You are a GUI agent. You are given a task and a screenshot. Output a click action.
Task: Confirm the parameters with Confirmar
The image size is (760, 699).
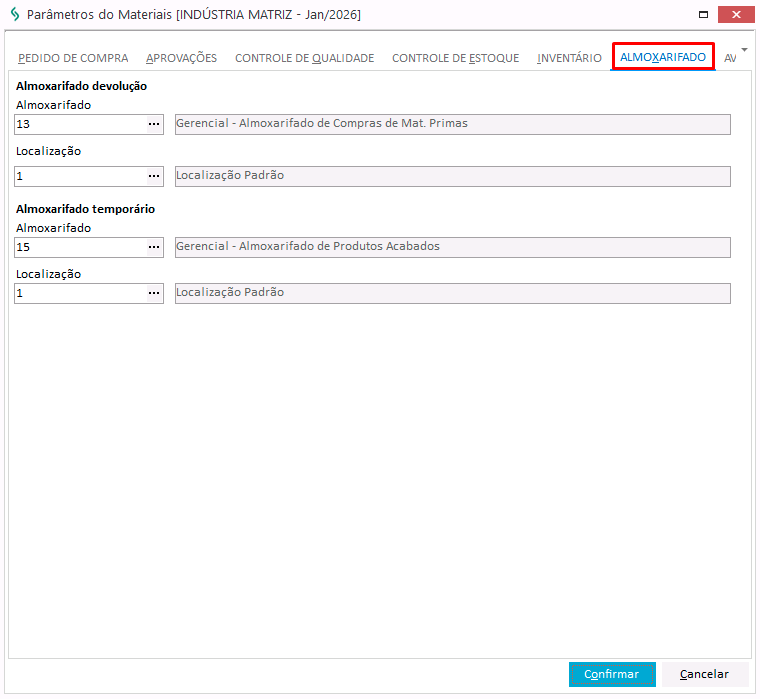click(x=612, y=674)
